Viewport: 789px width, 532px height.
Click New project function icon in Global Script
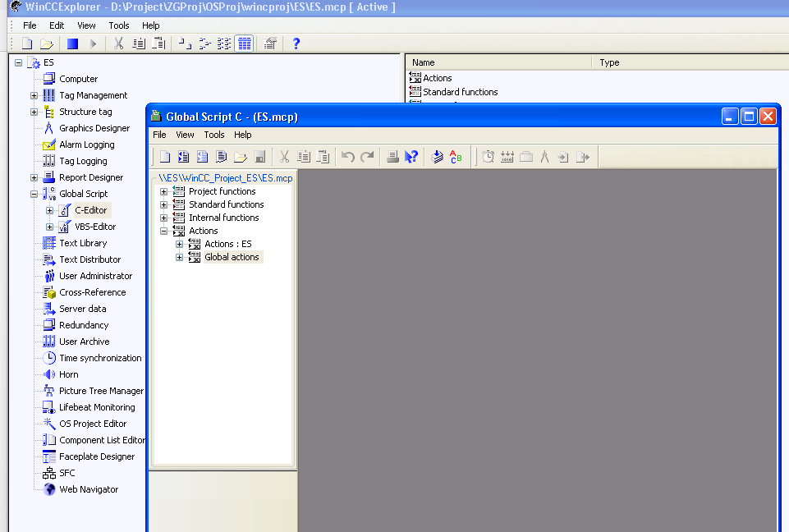(184, 157)
